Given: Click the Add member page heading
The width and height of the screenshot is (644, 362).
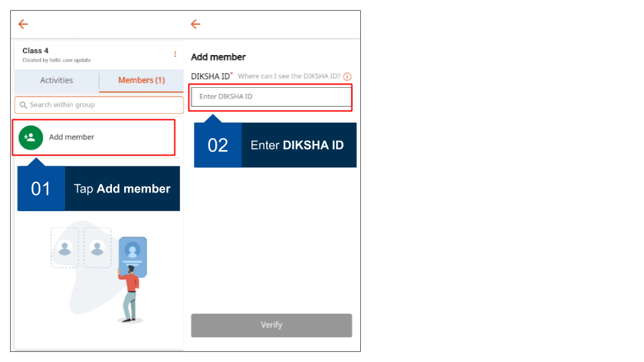Looking at the screenshot, I should 219,57.
